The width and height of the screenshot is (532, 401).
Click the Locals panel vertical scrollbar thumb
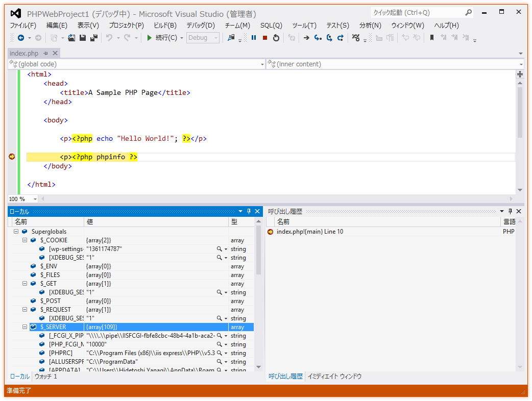coord(258,250)
